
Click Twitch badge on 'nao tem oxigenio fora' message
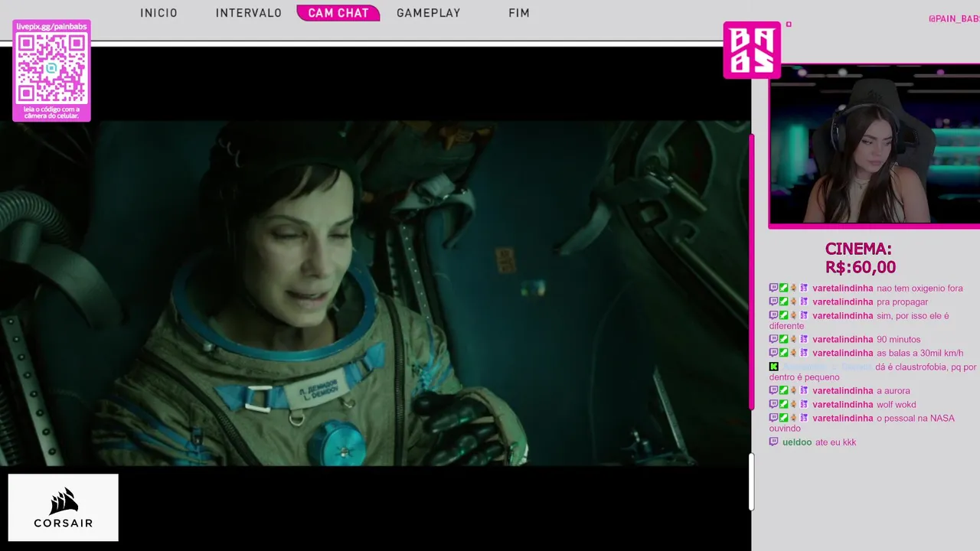tap(773, 289)
